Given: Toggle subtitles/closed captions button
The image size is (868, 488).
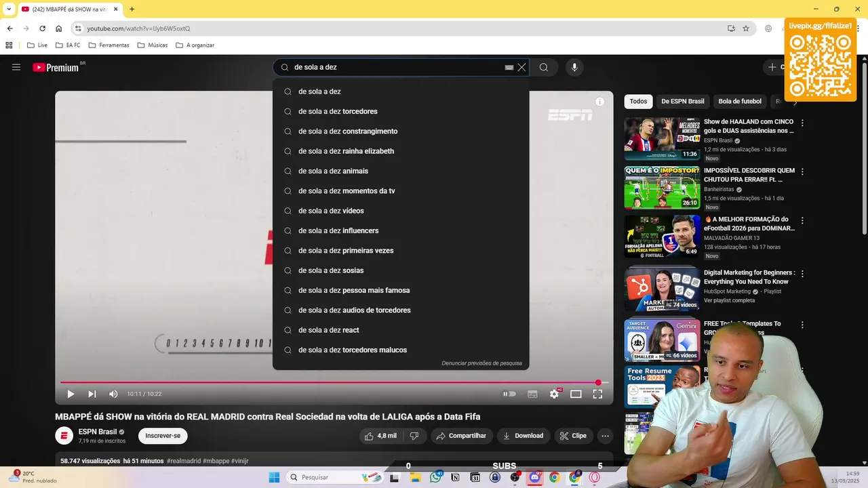Looking at the screenshot, I should (x=532, y=394).
